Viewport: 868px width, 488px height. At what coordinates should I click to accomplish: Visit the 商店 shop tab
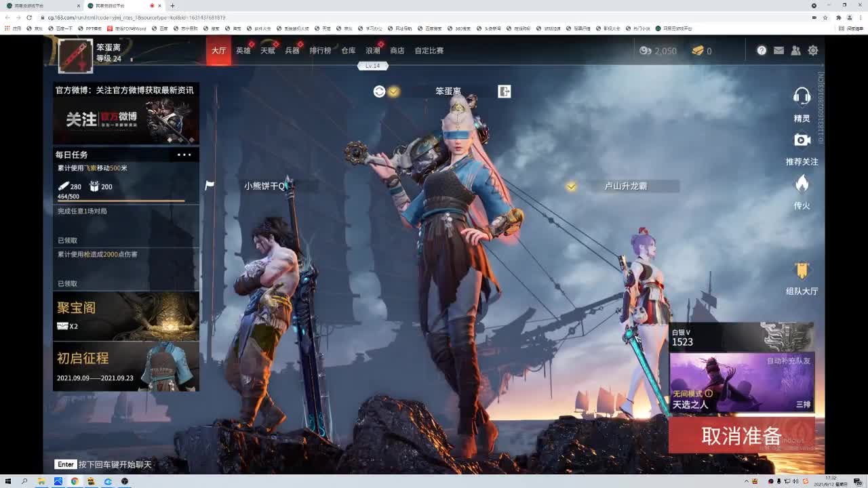pyautogui.click(x=397, y=51)
